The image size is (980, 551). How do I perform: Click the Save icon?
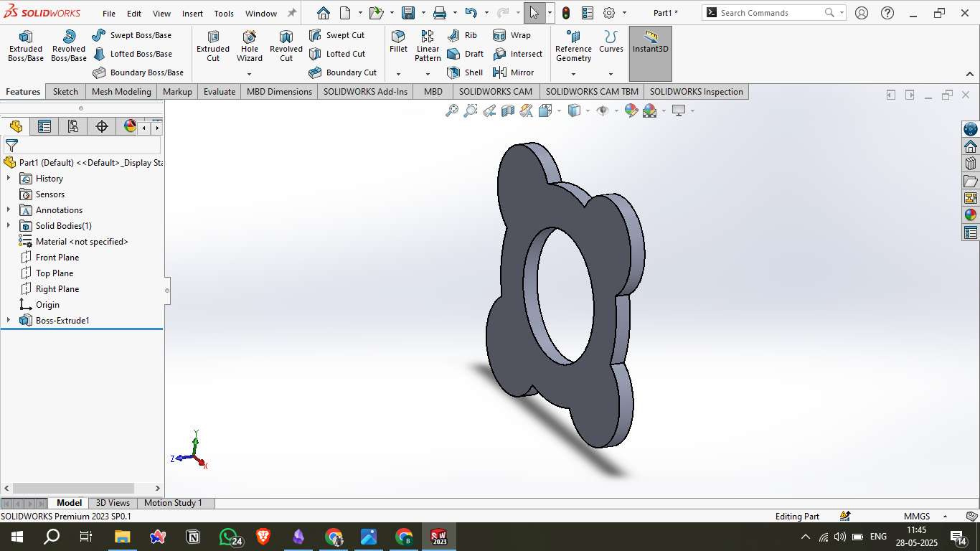(408, 13)
